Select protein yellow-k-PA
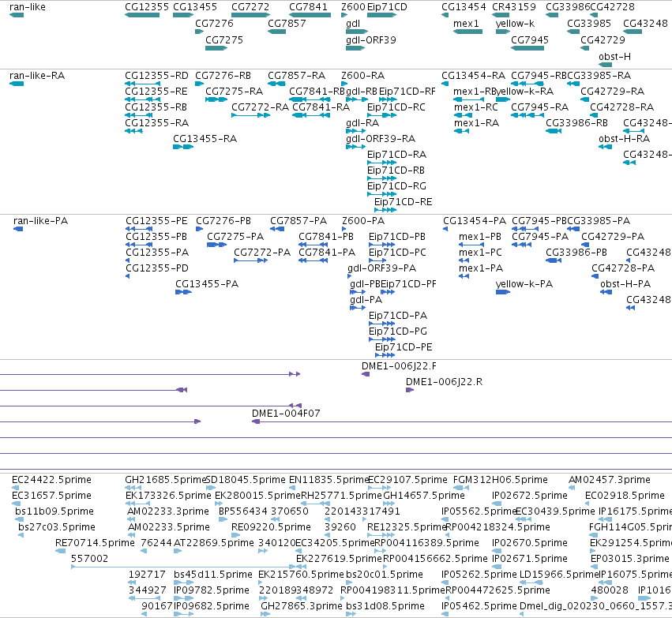 503,292
